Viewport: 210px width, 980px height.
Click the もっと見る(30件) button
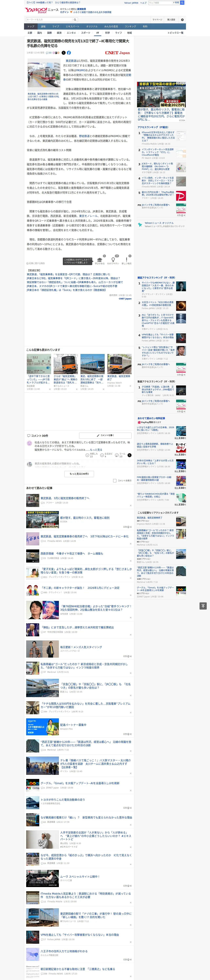[x=79, y=474]
